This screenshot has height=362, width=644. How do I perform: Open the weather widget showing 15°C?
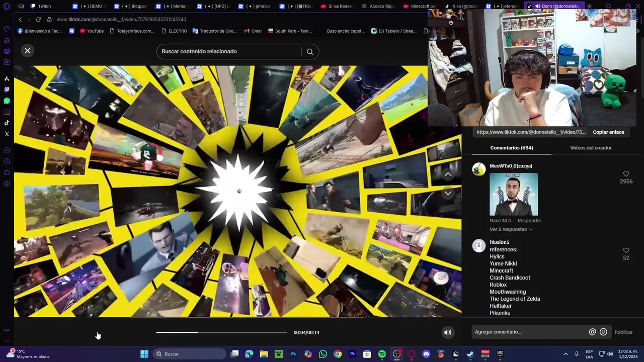point(29,354)
